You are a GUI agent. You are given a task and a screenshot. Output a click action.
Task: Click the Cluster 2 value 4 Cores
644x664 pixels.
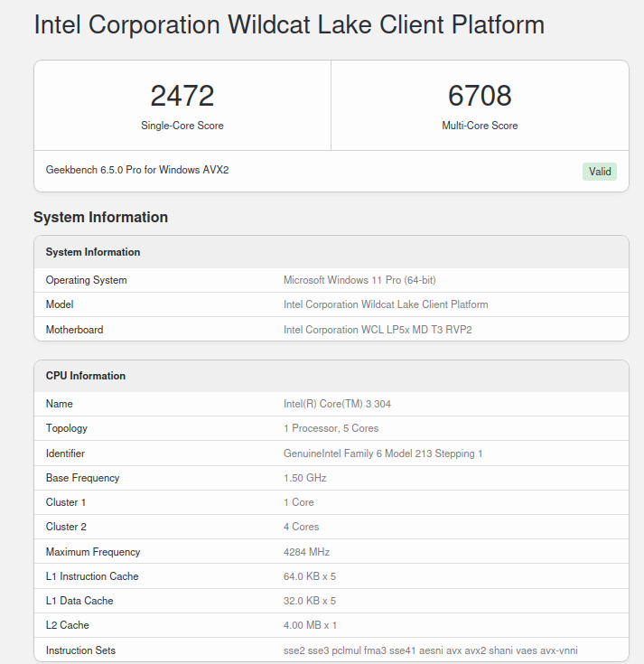click(x=301, y=527)
